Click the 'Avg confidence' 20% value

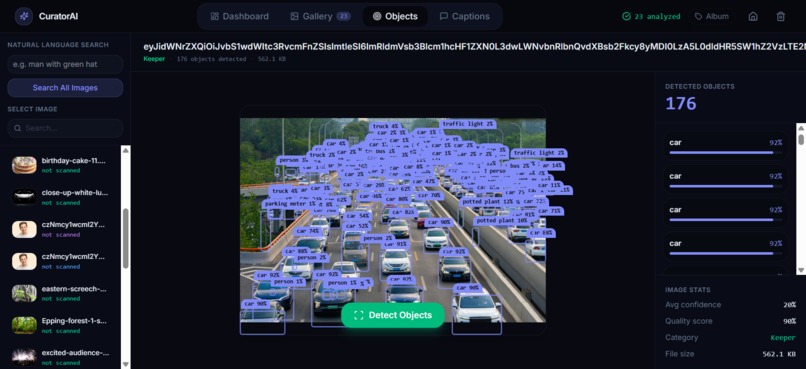coord(791,305)
